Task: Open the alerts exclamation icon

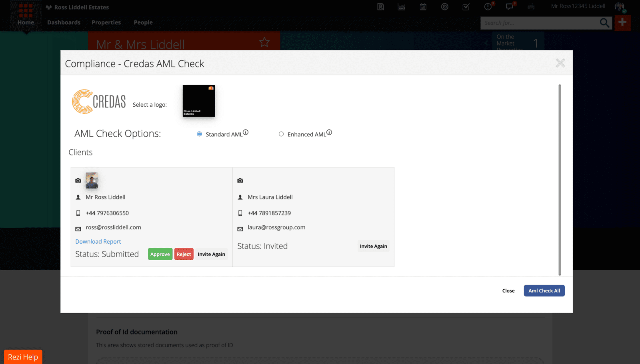Action: (488, 6)
